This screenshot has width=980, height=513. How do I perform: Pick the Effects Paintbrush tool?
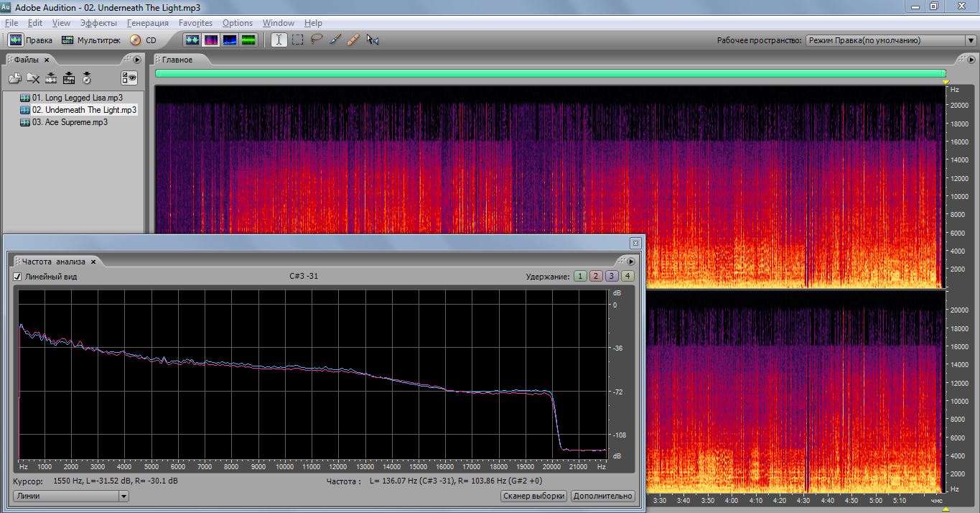pyautogui.click(x=335, y=40)
